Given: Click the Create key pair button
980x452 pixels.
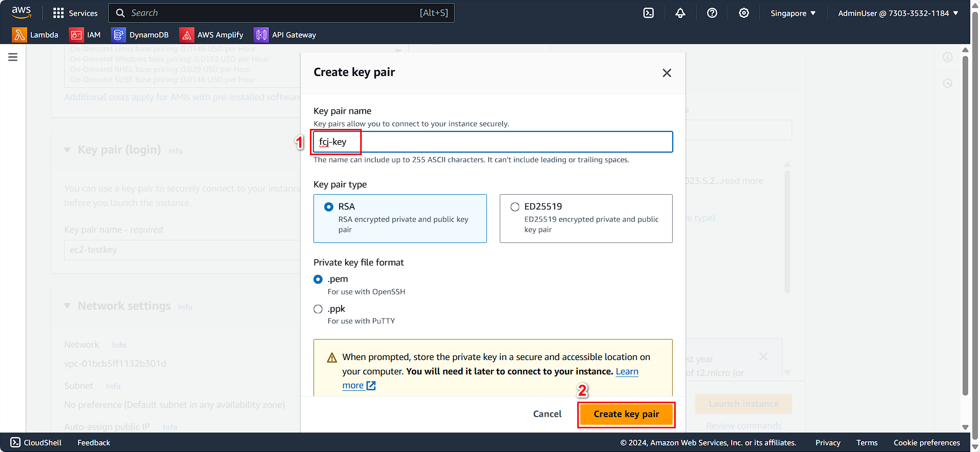Looking at the screenshot, I should [626, 414].
